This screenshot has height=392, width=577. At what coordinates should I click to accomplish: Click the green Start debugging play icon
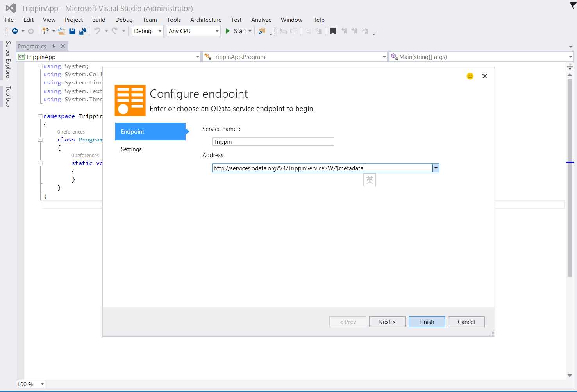click(x=228, y=31)
